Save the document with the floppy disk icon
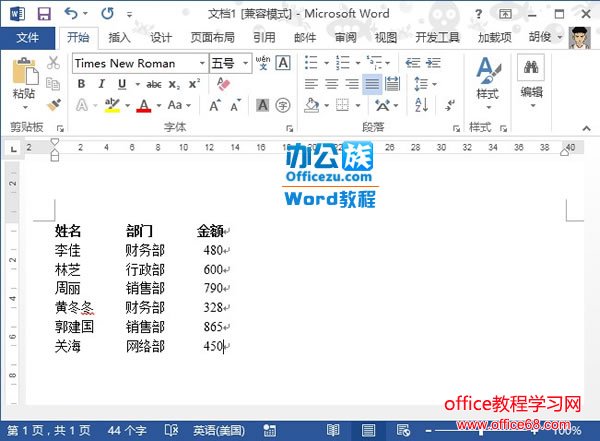 pos(44,14)
